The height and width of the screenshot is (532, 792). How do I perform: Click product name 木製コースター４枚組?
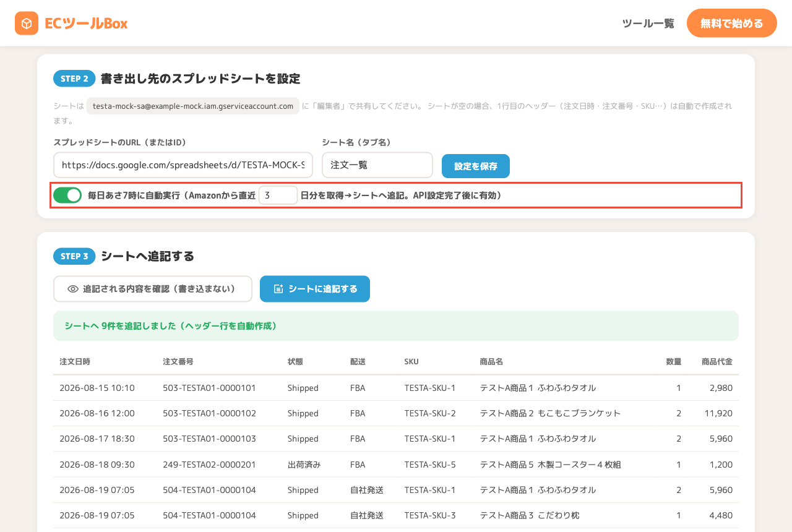tap(579, 465)
